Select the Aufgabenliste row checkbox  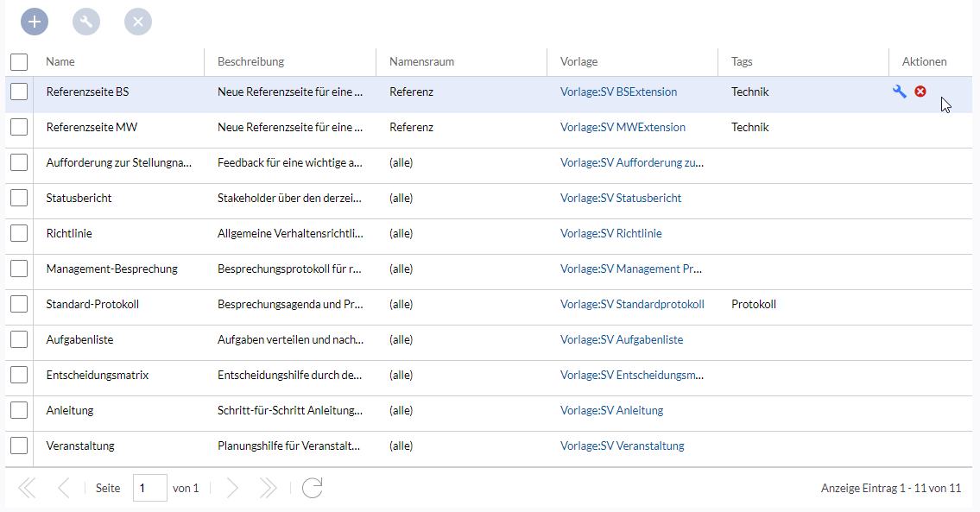(19, 339)
